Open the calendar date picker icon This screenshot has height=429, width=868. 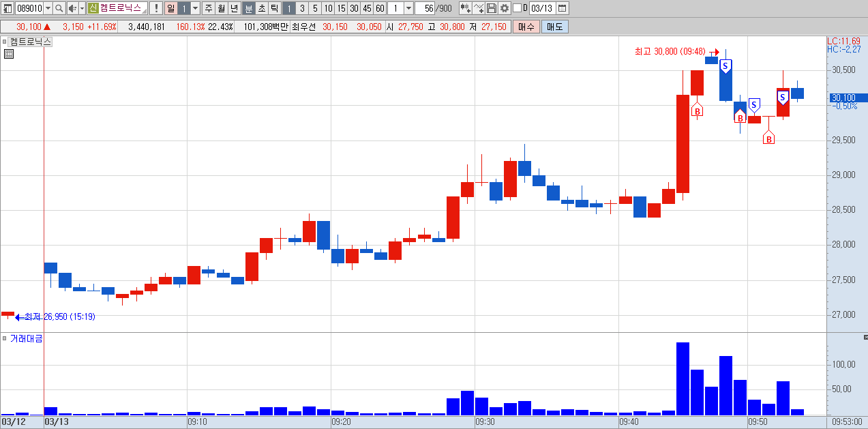[x=563, y=8]
